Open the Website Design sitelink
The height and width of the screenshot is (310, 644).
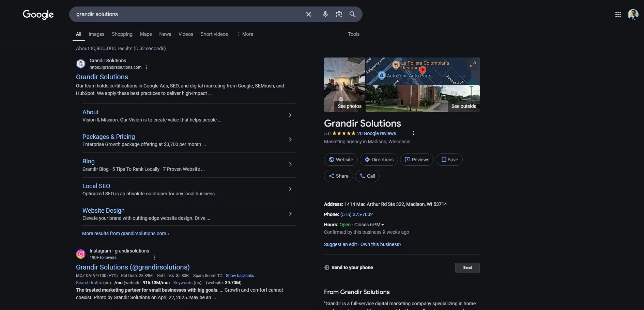tap(104, 211)
